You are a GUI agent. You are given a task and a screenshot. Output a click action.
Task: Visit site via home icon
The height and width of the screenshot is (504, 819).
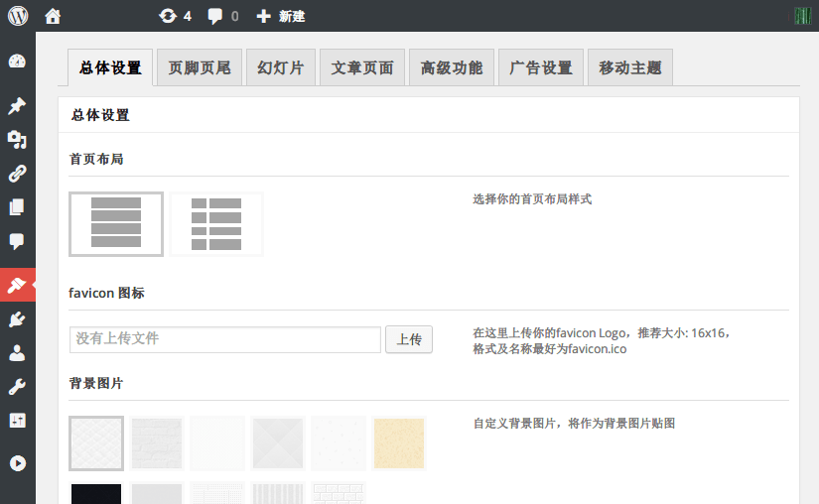coord(53,16)
